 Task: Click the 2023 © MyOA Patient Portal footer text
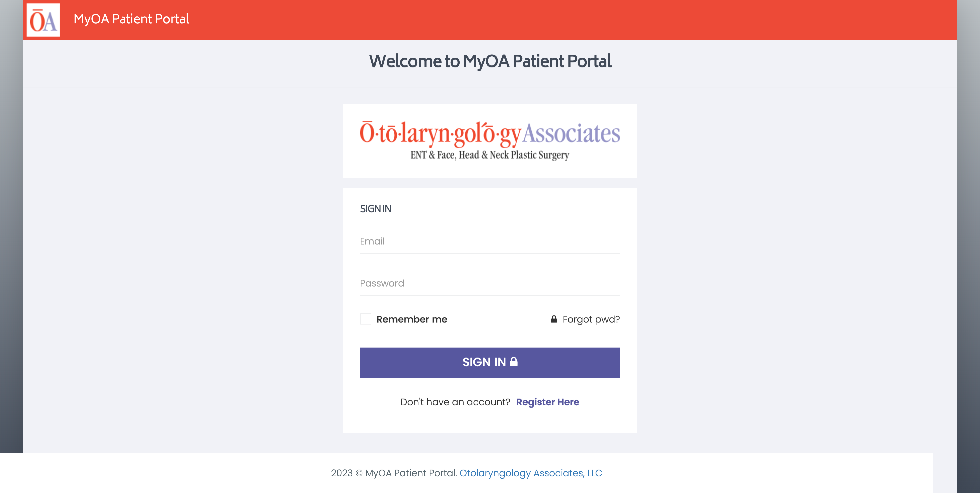394,473
